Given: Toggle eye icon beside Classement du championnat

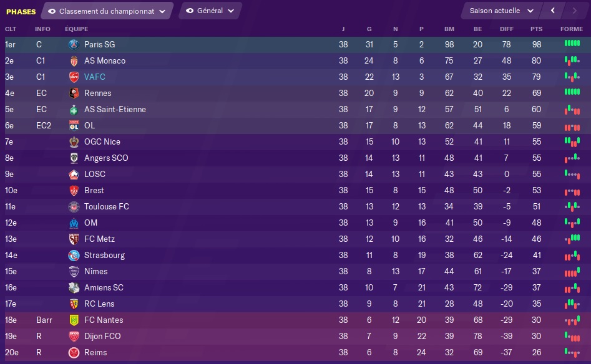Looking at the screenshot, I should pyautogui.click(x=52, y=11).
